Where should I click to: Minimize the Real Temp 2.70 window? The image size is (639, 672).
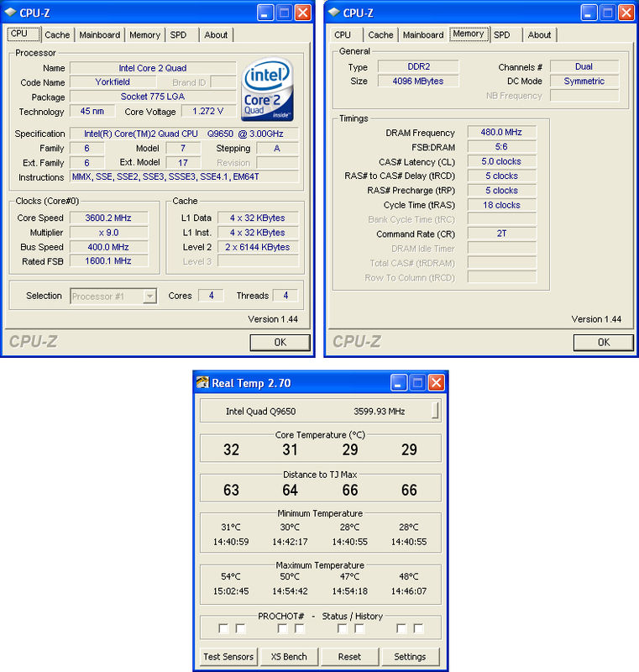[399, 383]
